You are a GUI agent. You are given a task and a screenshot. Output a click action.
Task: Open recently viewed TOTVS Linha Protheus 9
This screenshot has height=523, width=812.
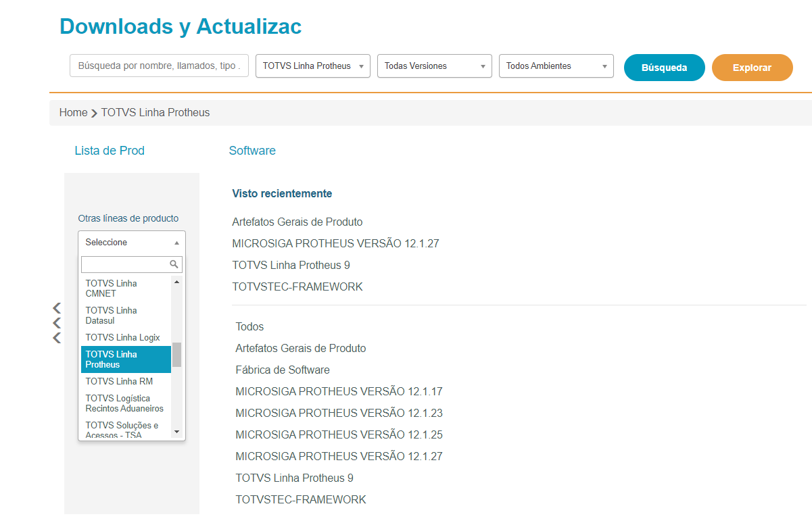(291, 265)
